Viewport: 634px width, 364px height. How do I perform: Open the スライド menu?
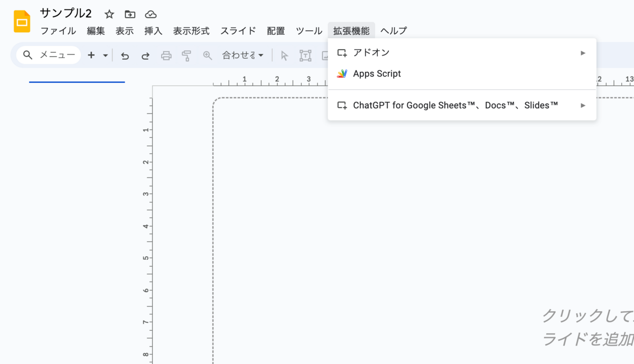238,31
